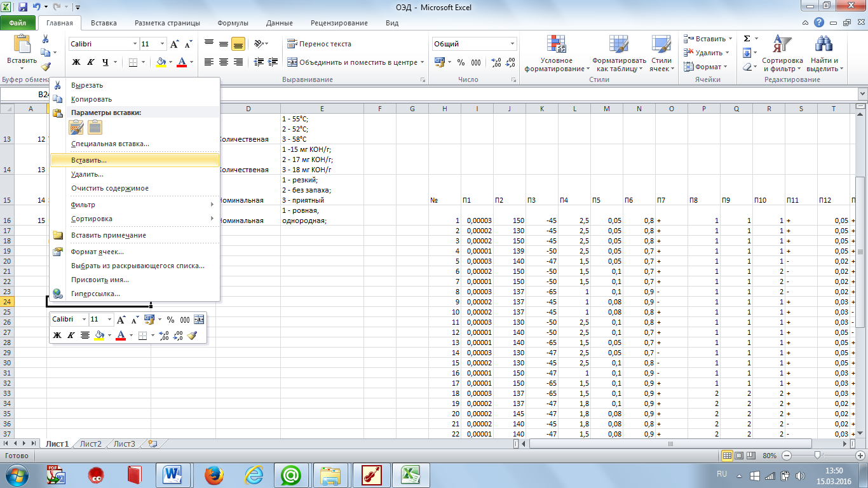The height and width of the screenshot is (488, 868).
Task: Toggle italic (К) in ribbon
Action: click(91, 62)
